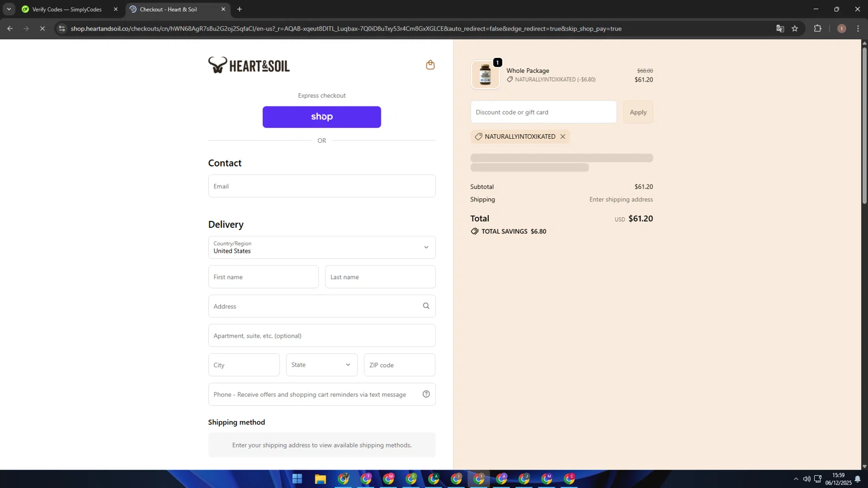Open the Chrome three-dot menu
Viewport: 868px width, 488px height.
tap(858, 28)
